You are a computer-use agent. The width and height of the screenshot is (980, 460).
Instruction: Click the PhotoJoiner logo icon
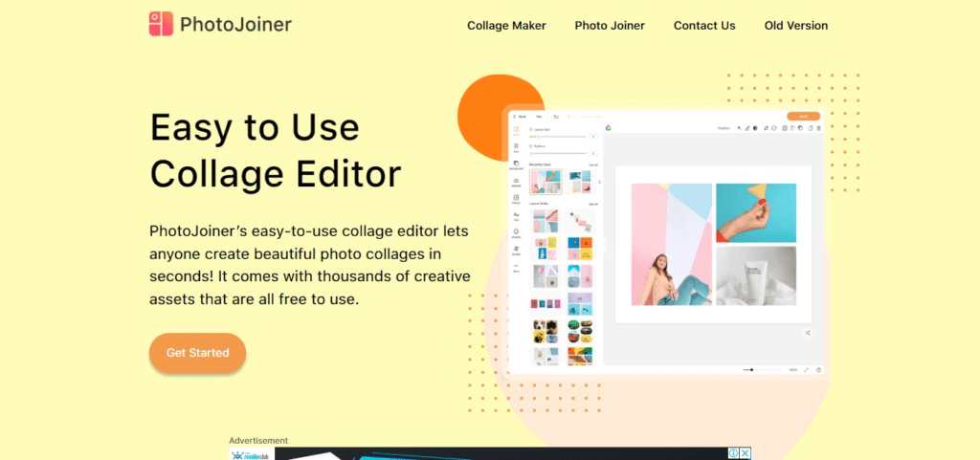(x=161, y=24)
